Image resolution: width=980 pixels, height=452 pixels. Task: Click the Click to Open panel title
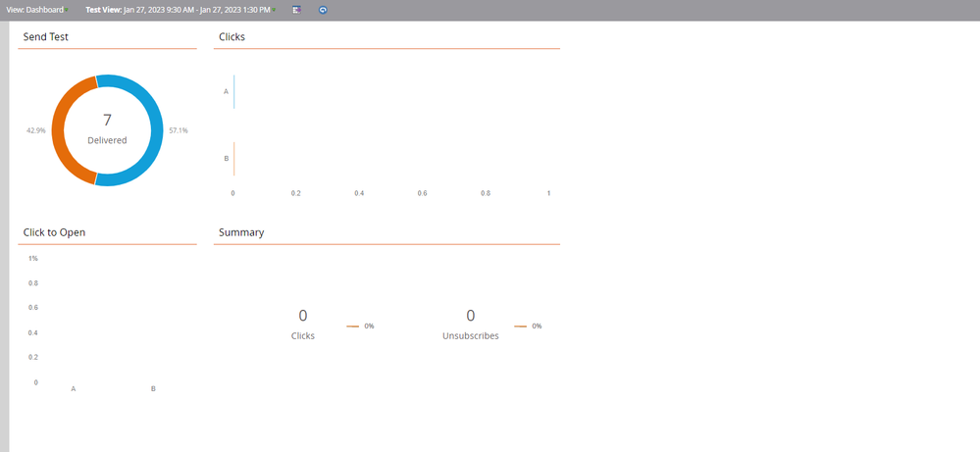[x=54, y=233]
